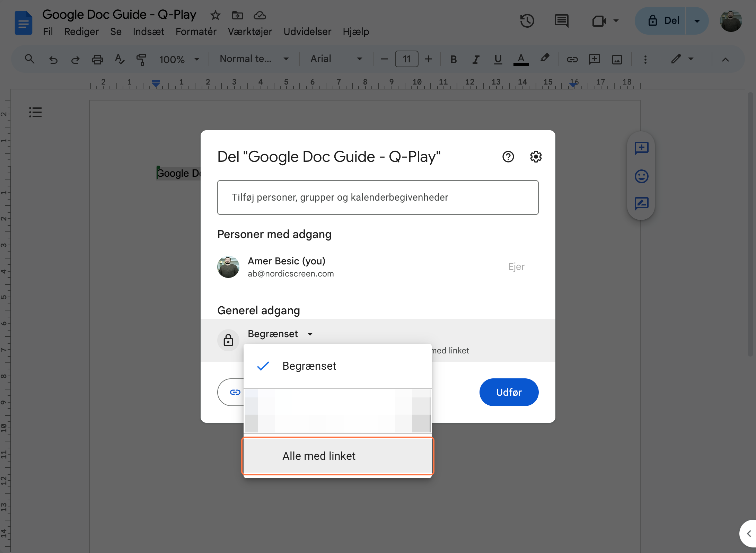Open the Begrænset access dropdown
This screenshot has width=756, height=553.
[280, 334]
